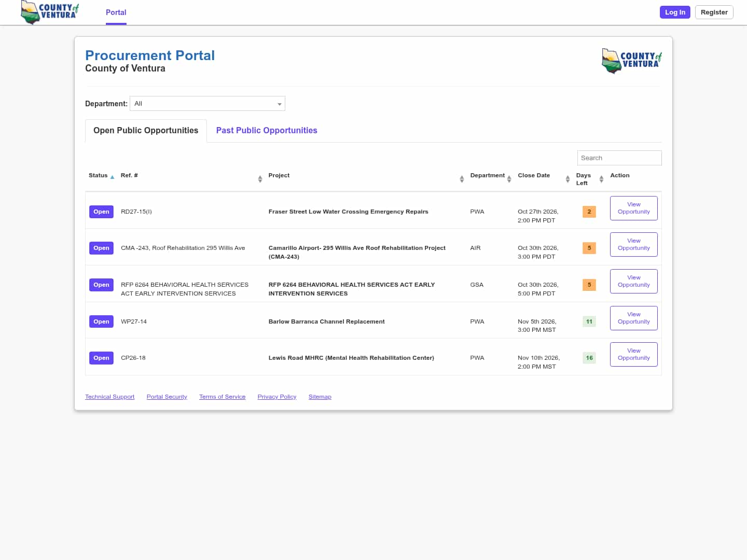Open the Privacy Policy link

277,397
